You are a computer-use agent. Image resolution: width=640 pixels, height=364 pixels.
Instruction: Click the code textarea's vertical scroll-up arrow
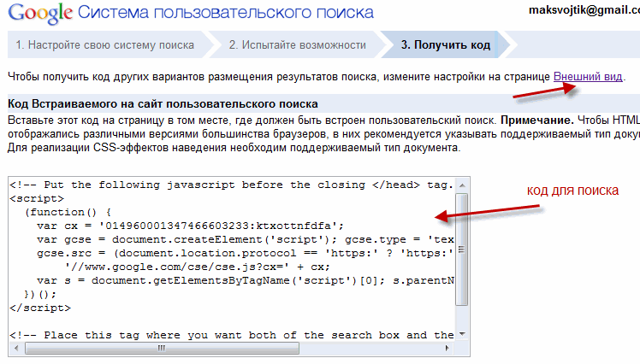coord(462,185)
